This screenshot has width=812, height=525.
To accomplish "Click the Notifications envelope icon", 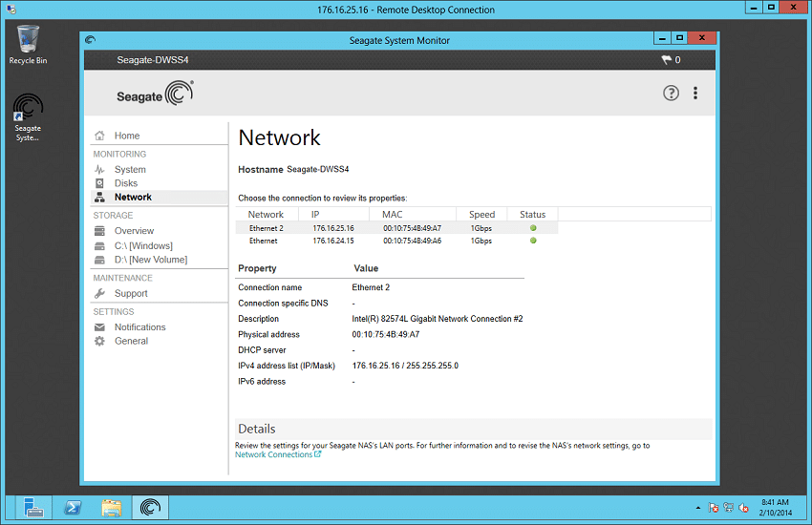I will pos(100,327).
